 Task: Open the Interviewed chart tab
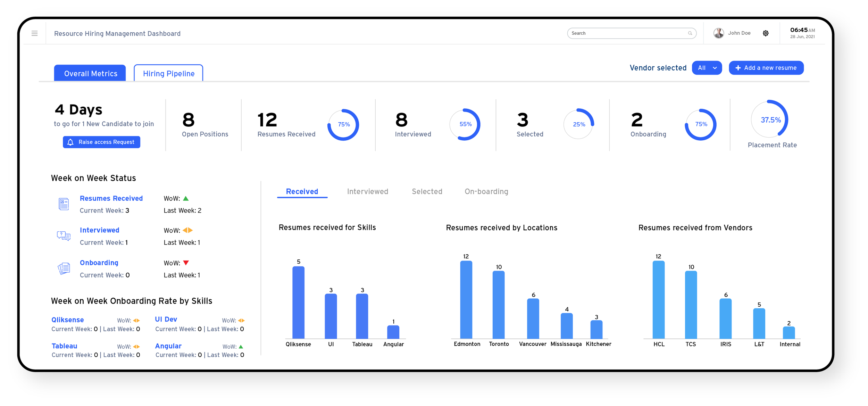367,192
